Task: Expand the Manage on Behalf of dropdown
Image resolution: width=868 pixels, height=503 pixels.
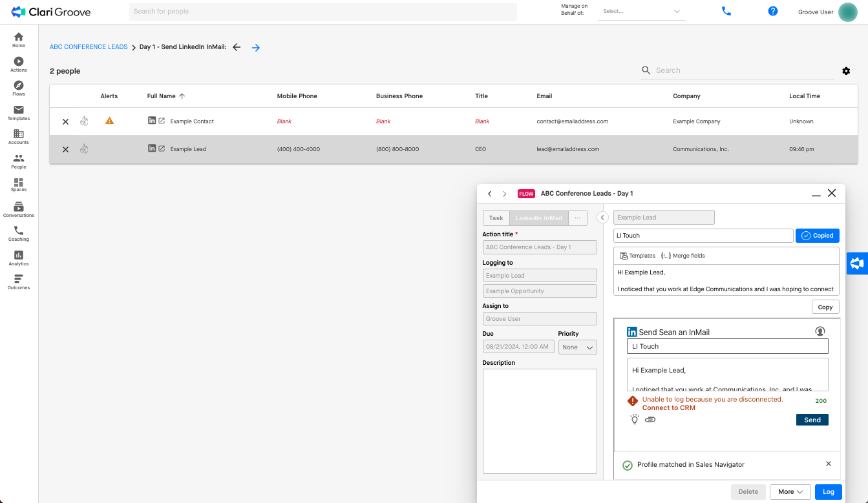Action: 642,12
